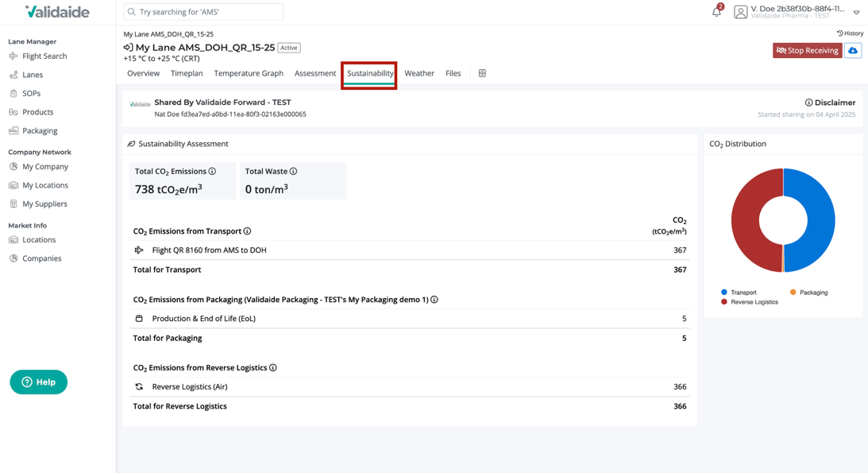868x473 pixels.
Task: Click the Stop Receiving button
Action: pyautogui.click(x=807, y=50)
